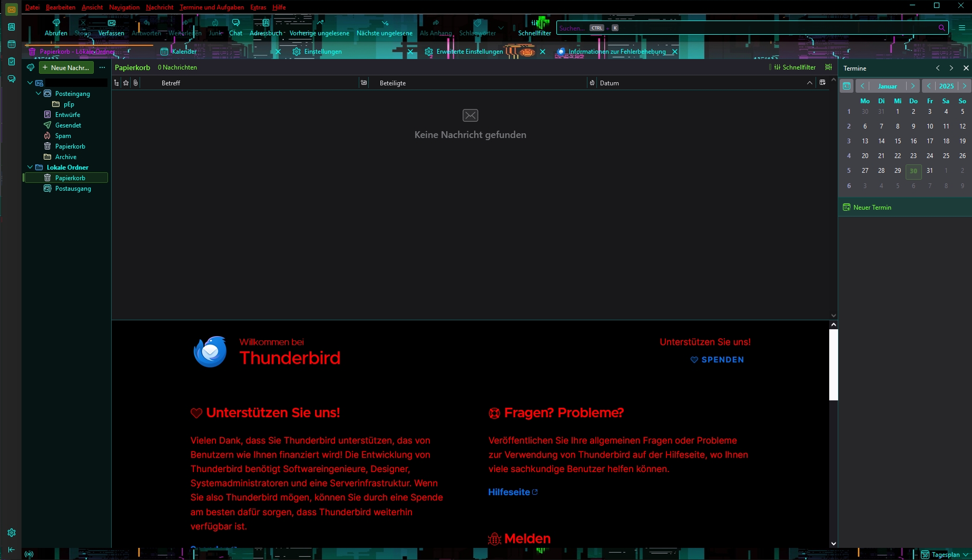Screen dimensions: 972x560
Task: Click the Als Anhang toolbar icon
Action: click(436, 28)
